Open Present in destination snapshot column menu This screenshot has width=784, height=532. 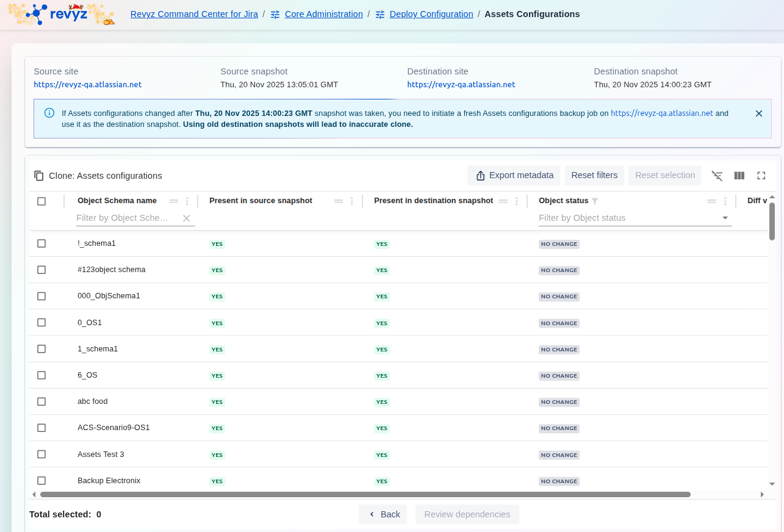pos(517,201)
